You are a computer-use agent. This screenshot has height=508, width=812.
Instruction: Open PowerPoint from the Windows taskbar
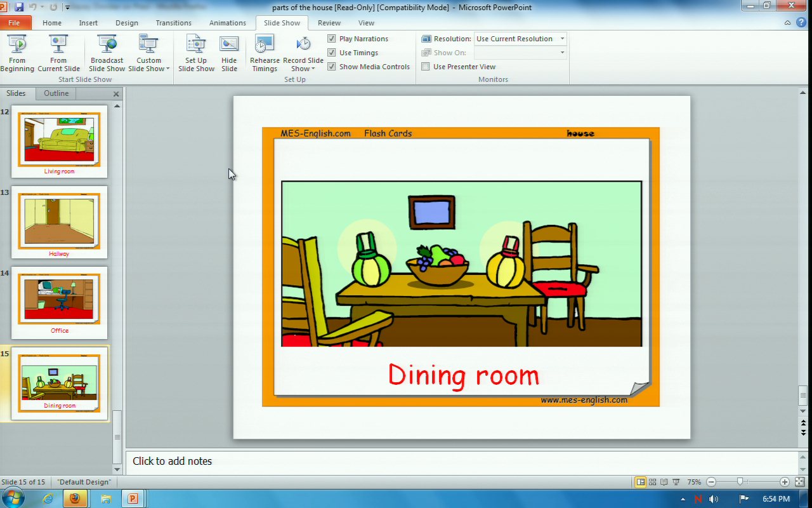[x=133, y=498]
